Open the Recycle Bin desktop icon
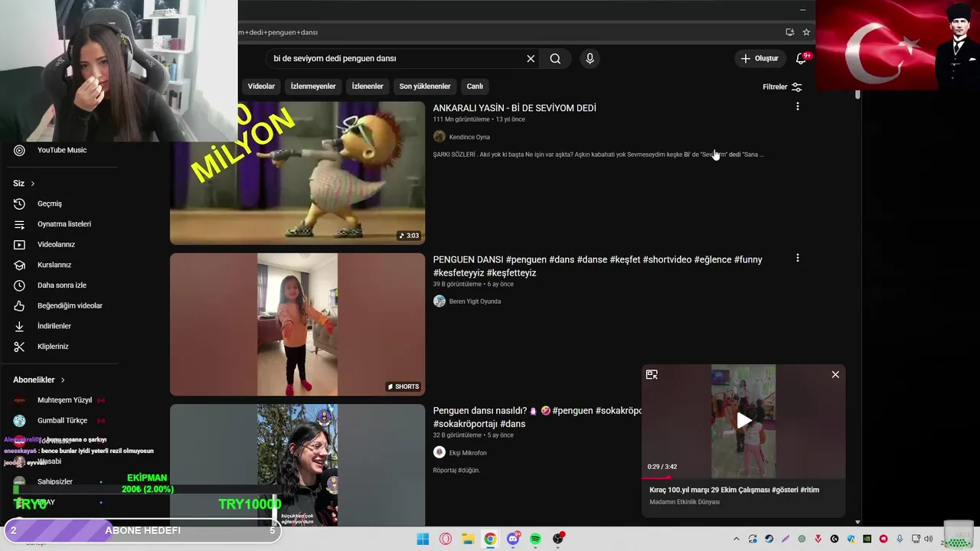This screenshot has width=980, height=551. (957, 535)
